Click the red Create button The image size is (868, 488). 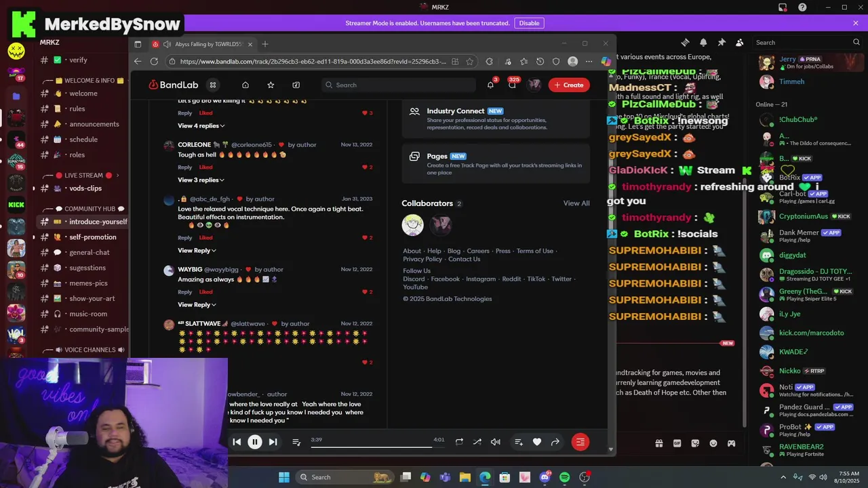tap(569, 85)
